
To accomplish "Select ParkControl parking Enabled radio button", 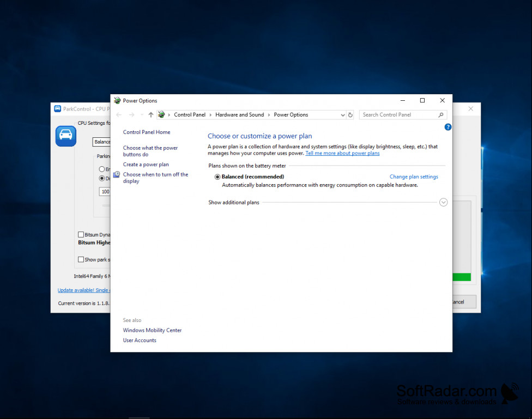I will 102,169.
